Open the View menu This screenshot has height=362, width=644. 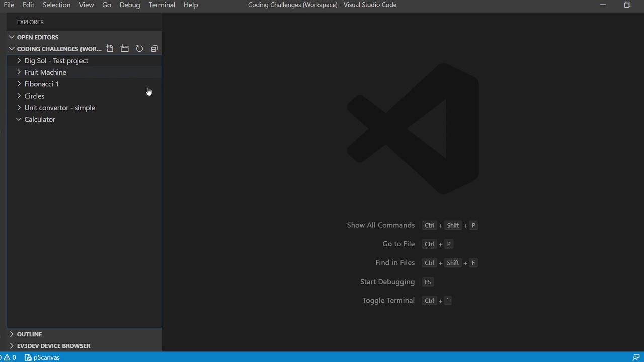(x=87, y=5)
